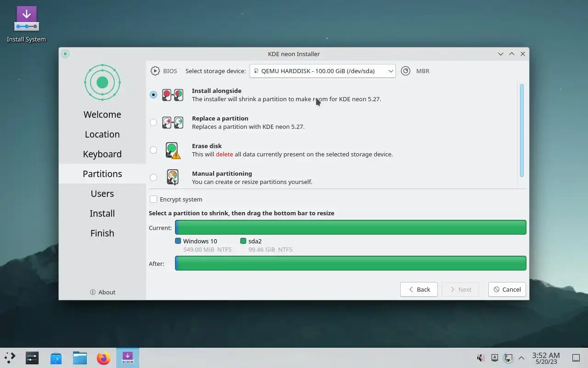The height and width of the screenshot is (368, 588).
Task: Enable the Encrypt system checkbox
Action: pos(153,199)
